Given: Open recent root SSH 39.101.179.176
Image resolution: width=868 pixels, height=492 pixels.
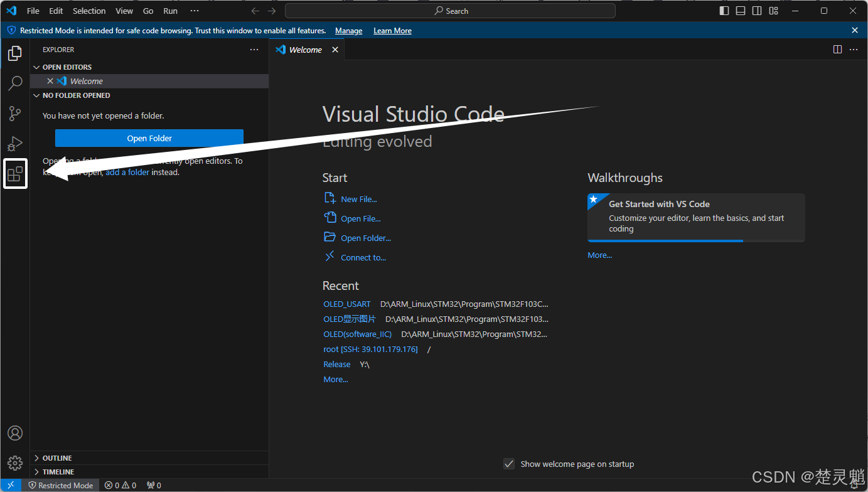Looking at the screenshot, I should click(x=370, y=349).
